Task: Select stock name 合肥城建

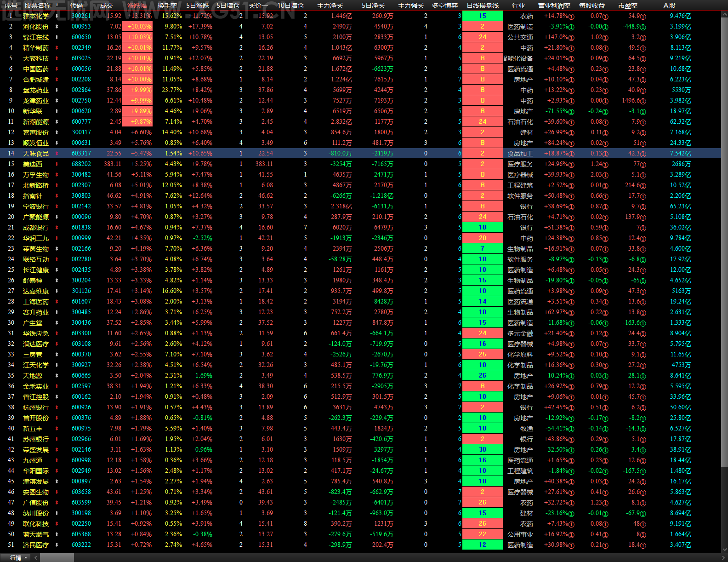Action: 36,80
